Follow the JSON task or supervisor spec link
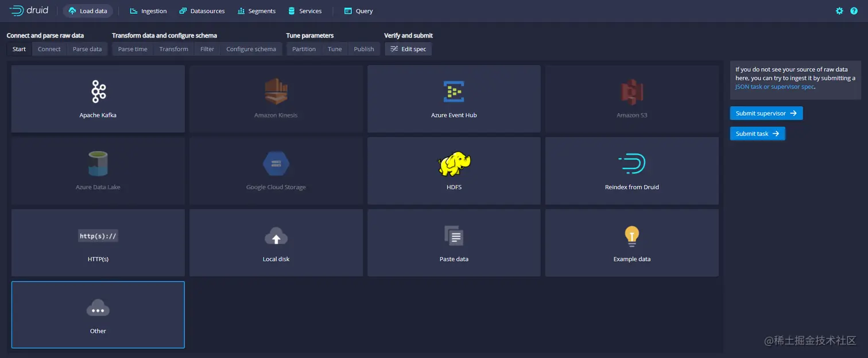This screenshot has height=358, width=868. coord(774,87)
